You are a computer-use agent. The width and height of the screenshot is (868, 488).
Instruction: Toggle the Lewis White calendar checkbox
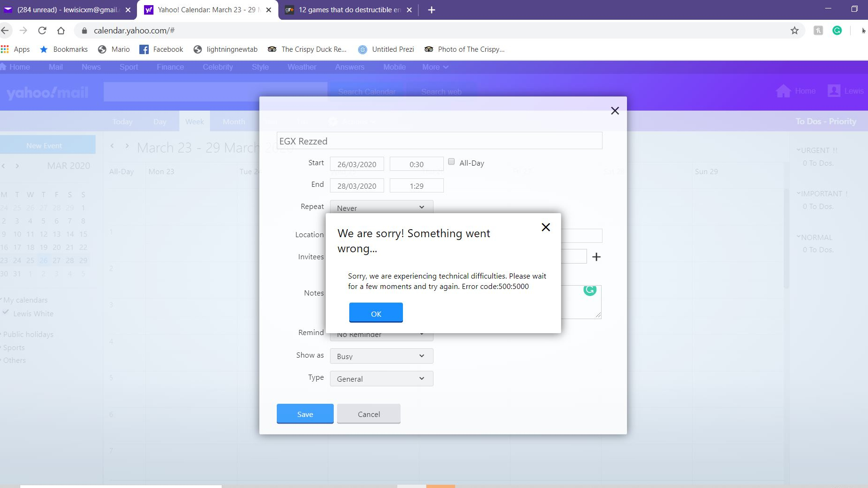pyautogui.click(x=5, y=313)
